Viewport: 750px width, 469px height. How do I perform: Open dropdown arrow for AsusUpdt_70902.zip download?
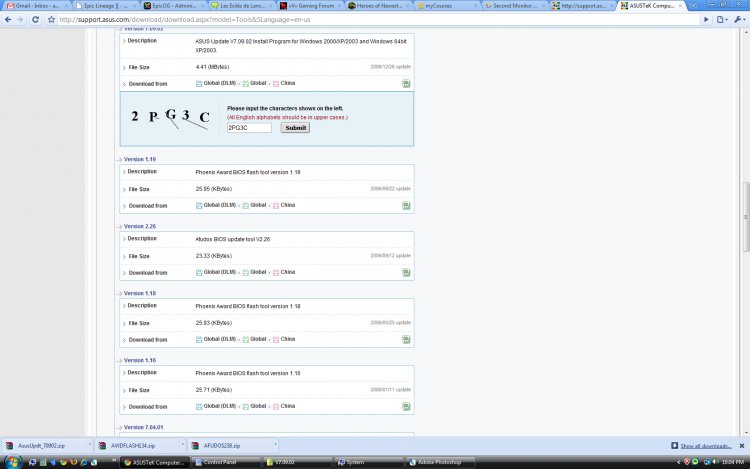89,445
